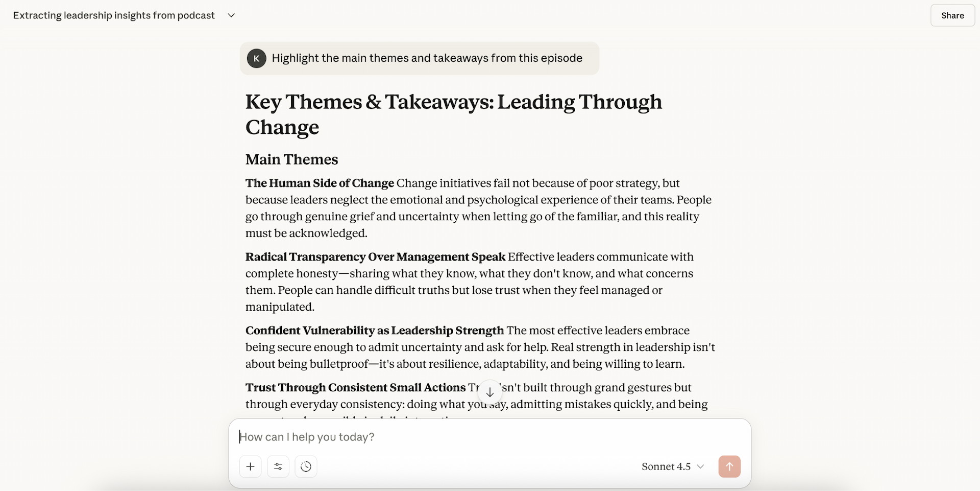Click the plus attachment button
The image size is (980, 491).
pos(250,466)
